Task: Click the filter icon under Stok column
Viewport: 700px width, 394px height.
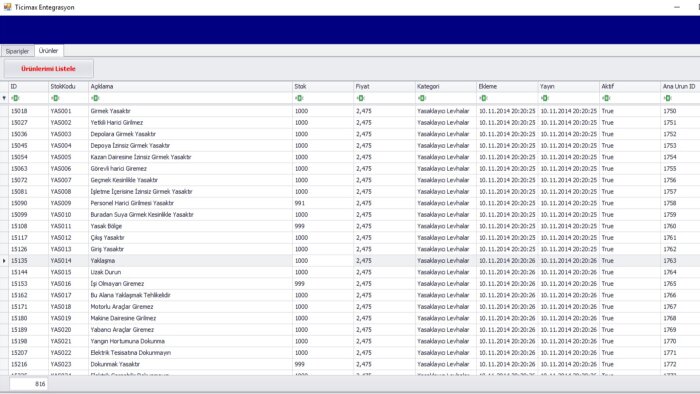Action: [x=299, y=98]
